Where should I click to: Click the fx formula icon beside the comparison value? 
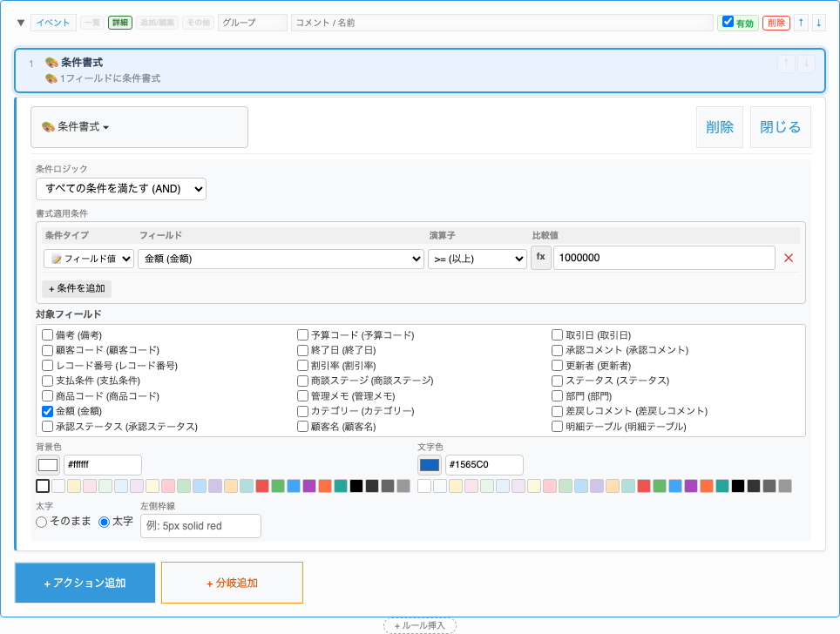pos(539,258)
